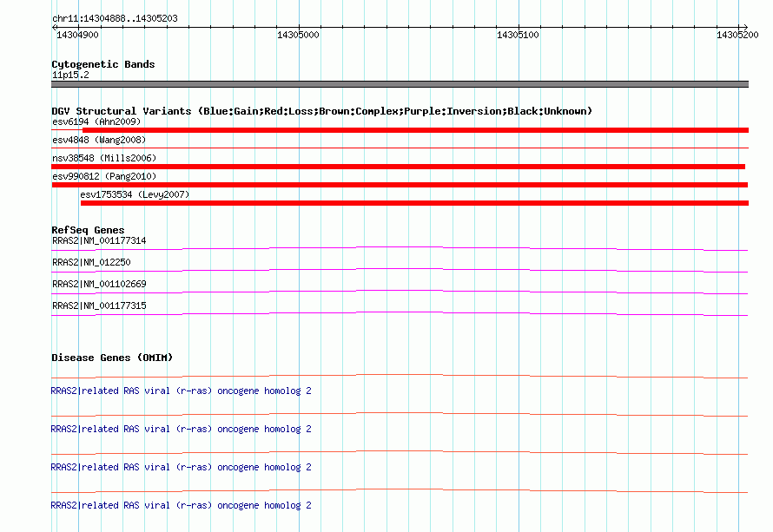Click the red bar under esv990812

(x=400, y=185)
